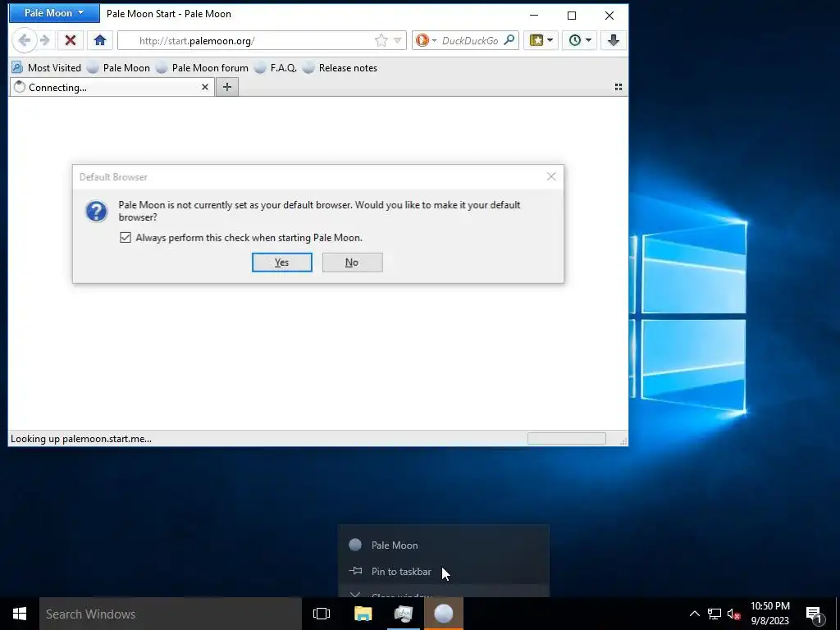Open the Pale Moon forum bookmark
Screen dimensions: 840x630
pos(203,68)
